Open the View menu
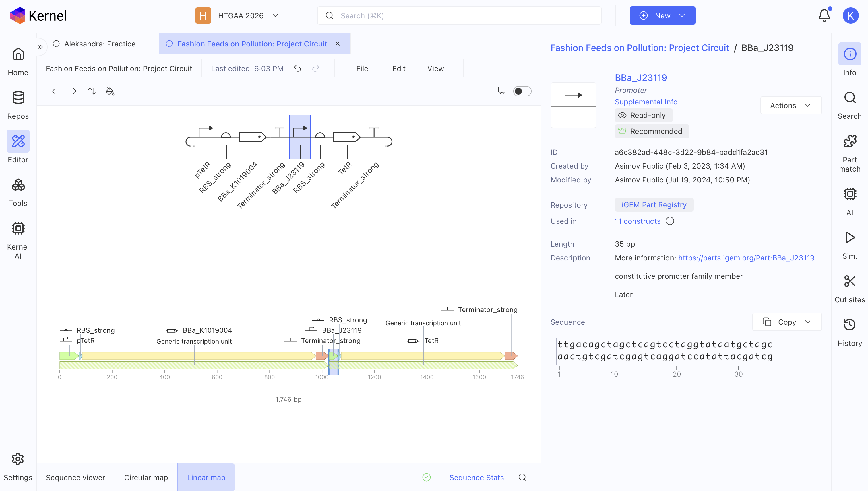Image resolution: width=868 pixels, height=491 pixels. pyautogui.click(x=435, y=69)
